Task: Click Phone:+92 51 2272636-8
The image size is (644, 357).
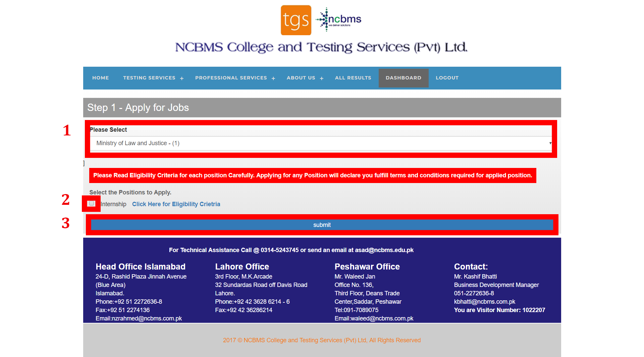Action: point(129,302)
